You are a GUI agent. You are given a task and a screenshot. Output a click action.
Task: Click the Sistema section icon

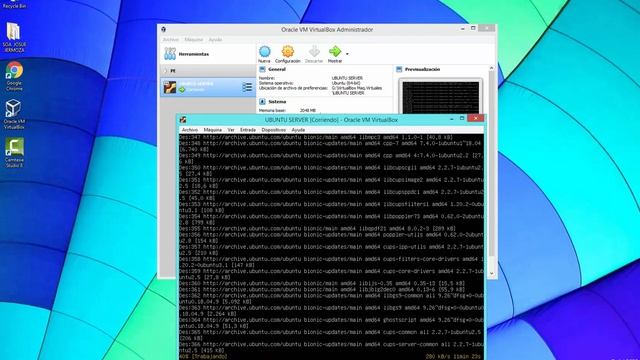coord(262,102)
